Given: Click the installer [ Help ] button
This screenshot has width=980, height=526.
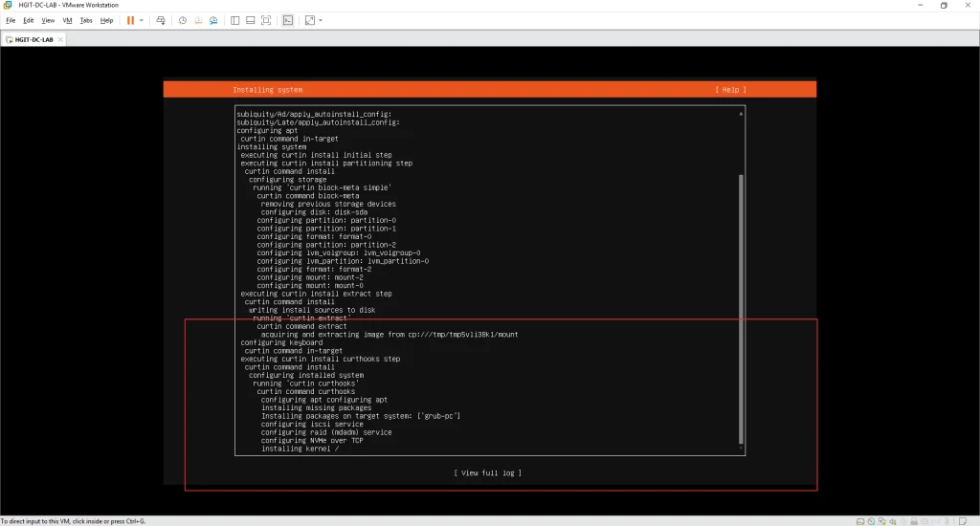Looking at the screenshot, I should 730,90.
